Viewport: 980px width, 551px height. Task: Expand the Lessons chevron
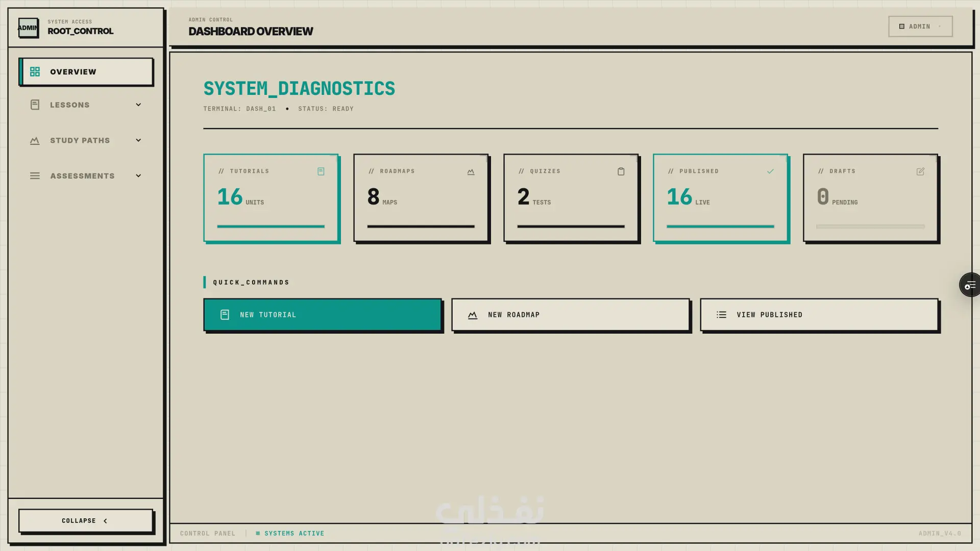(x=138, y=105)
